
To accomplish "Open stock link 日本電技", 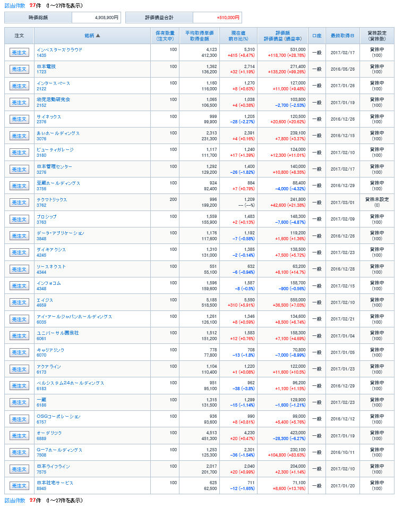I will pyautogui.click(x=46, y=66).
